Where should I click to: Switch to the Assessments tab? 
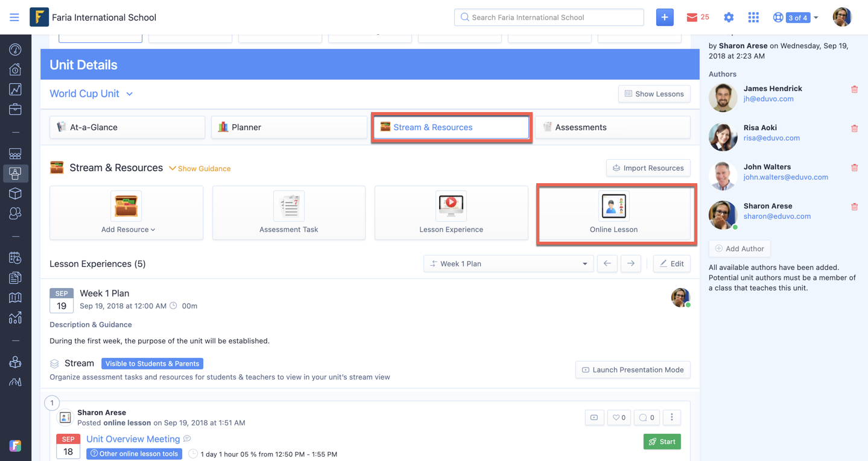pos(613,127)
